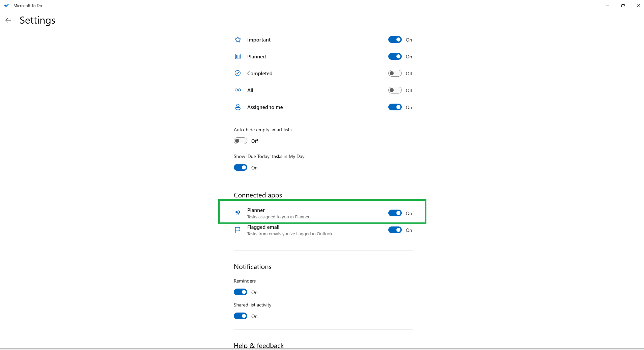644x350 pixels.
Task: Click 'Tasks assigned to you in Planner' text
Action: (278, 217)
